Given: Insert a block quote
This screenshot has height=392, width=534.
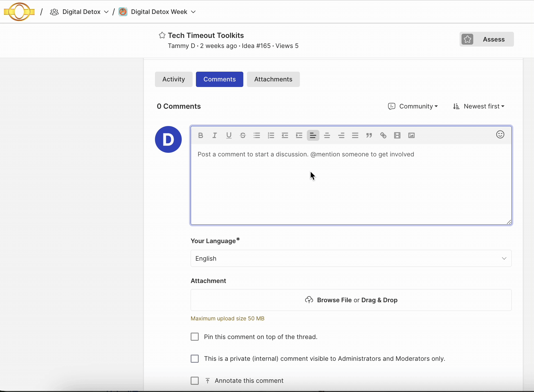Looking at the screenshot, I should [369, 135].
